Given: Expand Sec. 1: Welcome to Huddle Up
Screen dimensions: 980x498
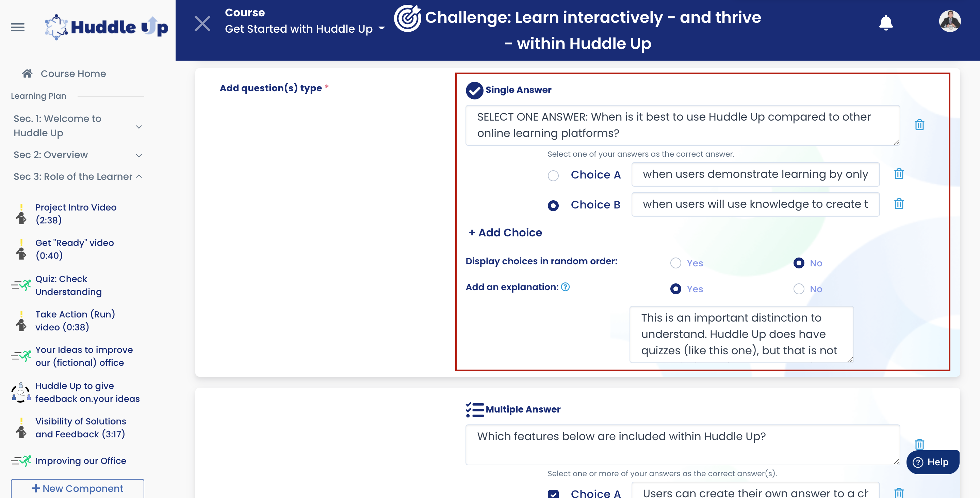Looking at the screenshot, I should pyautogui.click(x=139, y=127).
